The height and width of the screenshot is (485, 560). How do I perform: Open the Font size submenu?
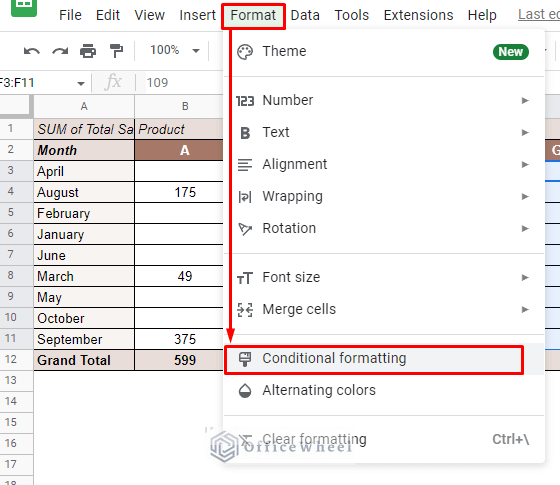click(x=384, y=278)
